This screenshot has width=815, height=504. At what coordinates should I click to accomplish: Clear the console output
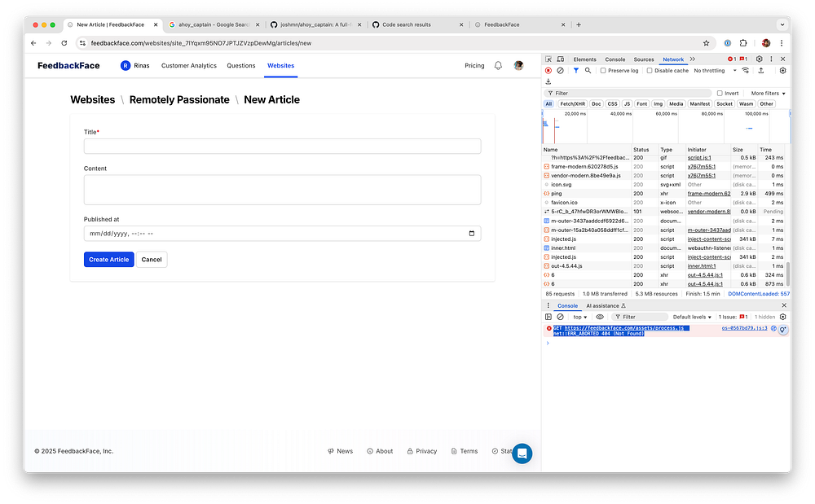pos(561,318)
